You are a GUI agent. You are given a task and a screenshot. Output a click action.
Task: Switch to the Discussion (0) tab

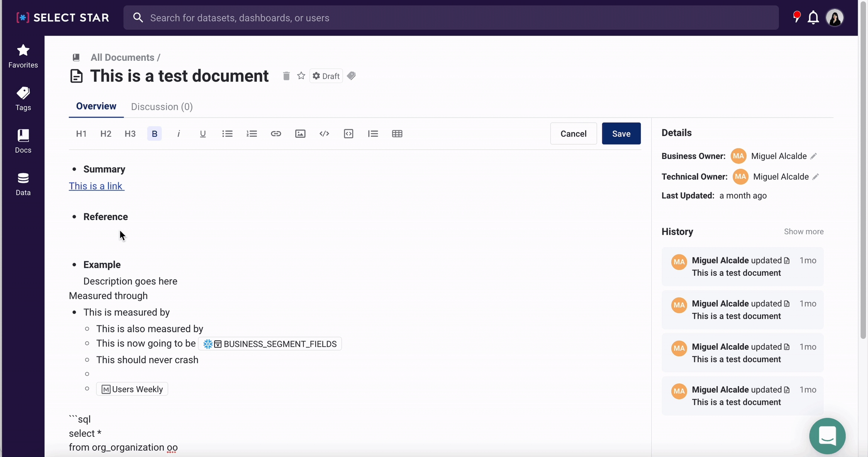pyautogui.click(x=162, y=107)
